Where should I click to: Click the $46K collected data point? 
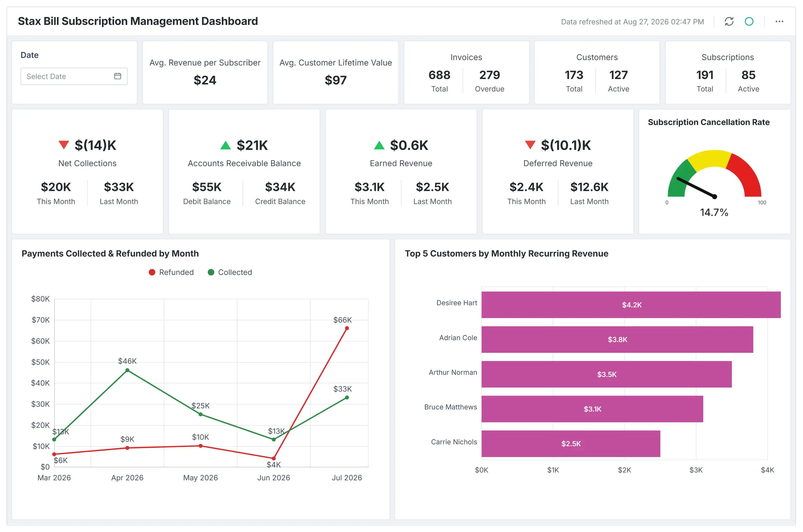coord(127,370)
